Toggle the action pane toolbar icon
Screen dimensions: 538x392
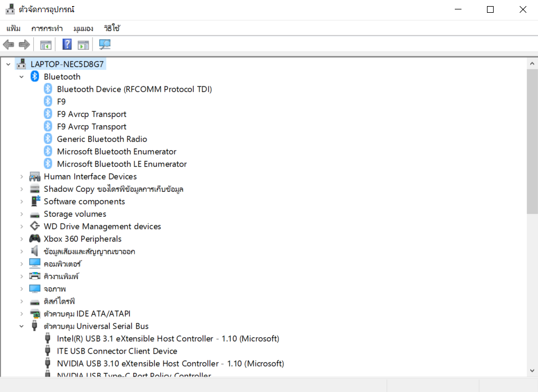click(83, 44)
